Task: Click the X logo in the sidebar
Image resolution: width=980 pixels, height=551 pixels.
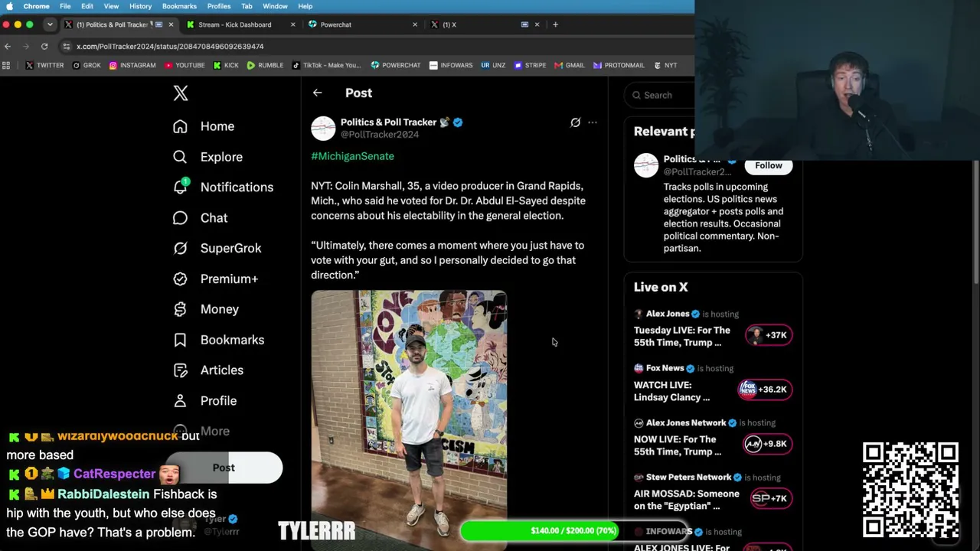Action: (x=181, y=93)
